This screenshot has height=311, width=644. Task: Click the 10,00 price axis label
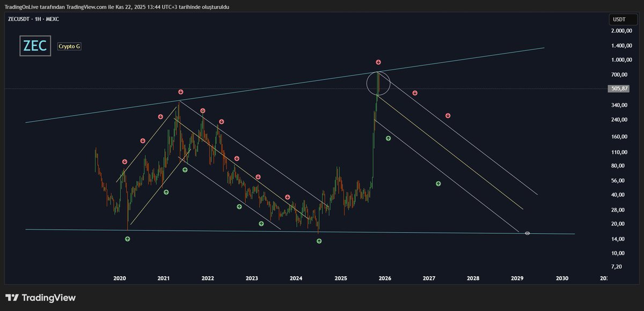tap(619, 253)
